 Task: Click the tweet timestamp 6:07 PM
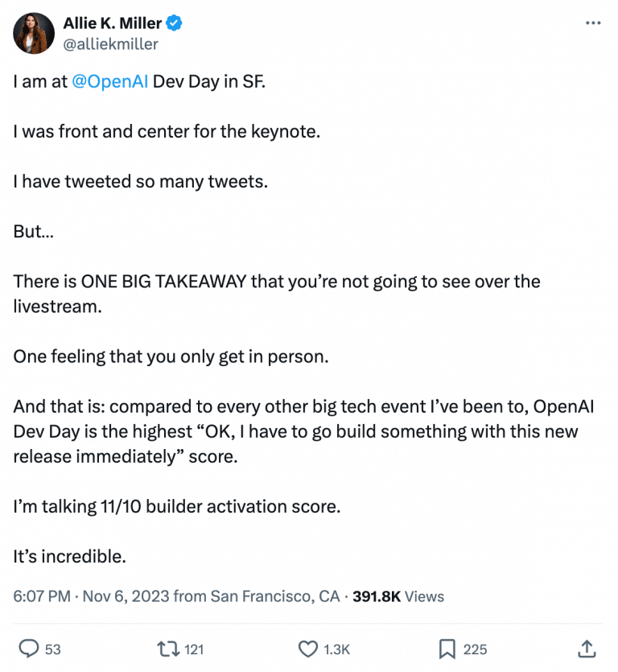tap(36, 596)
